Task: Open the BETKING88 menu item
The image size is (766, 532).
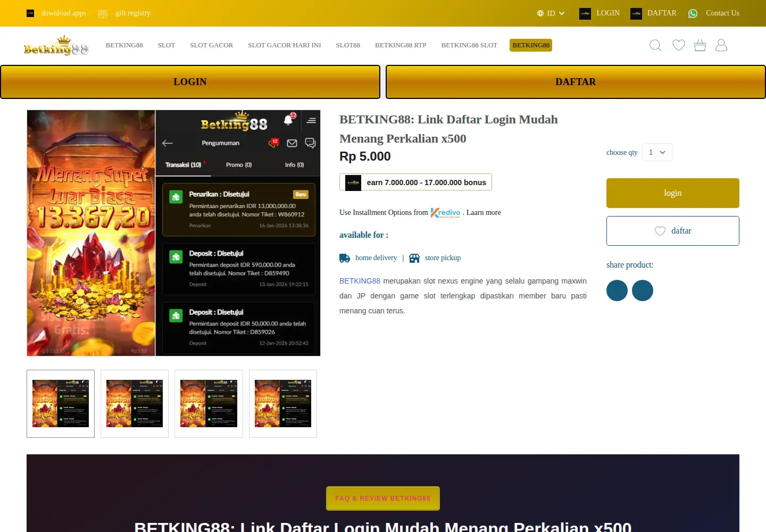Action: pyautogui.click(x=124, y=45)
